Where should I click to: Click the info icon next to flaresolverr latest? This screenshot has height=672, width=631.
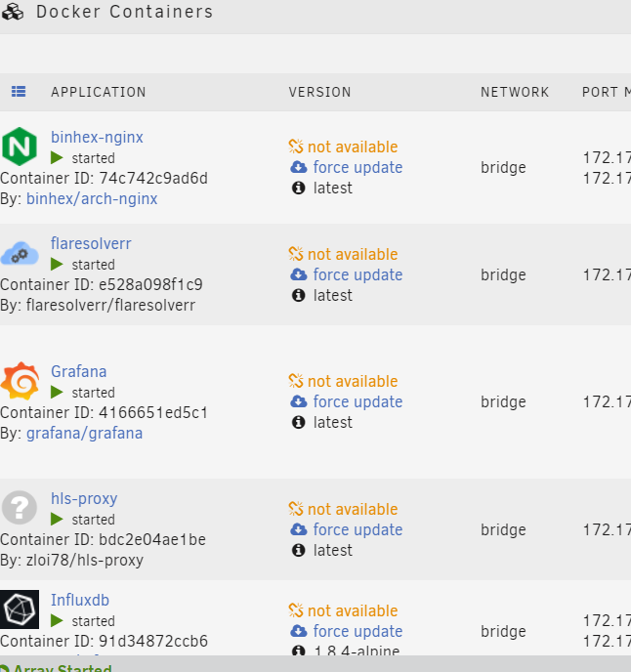298,295
